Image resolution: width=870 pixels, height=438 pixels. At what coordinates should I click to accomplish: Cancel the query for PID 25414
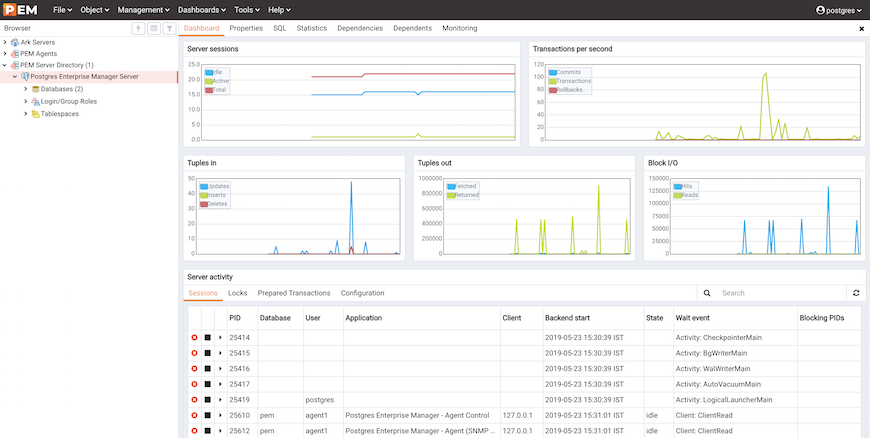[194, 338]
